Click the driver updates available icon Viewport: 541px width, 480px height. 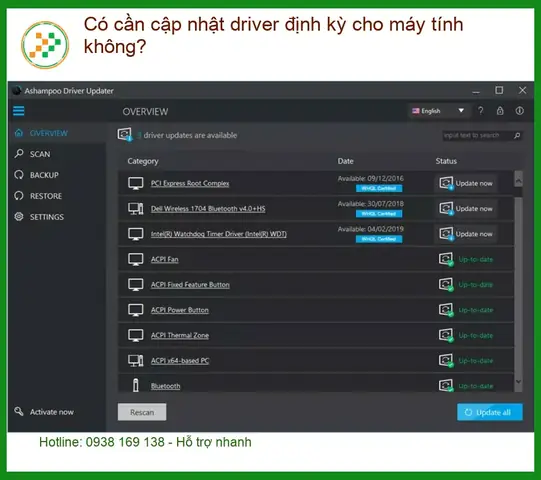125,135
